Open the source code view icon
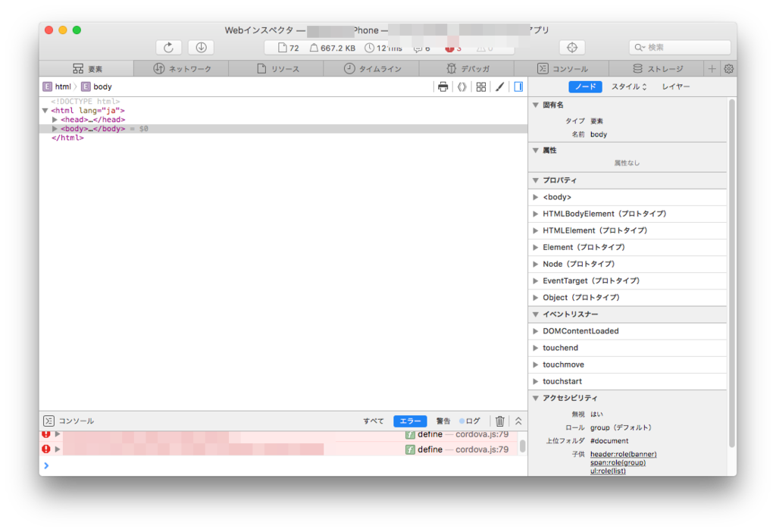Viewport: 776px width, 532px height. 462,86
